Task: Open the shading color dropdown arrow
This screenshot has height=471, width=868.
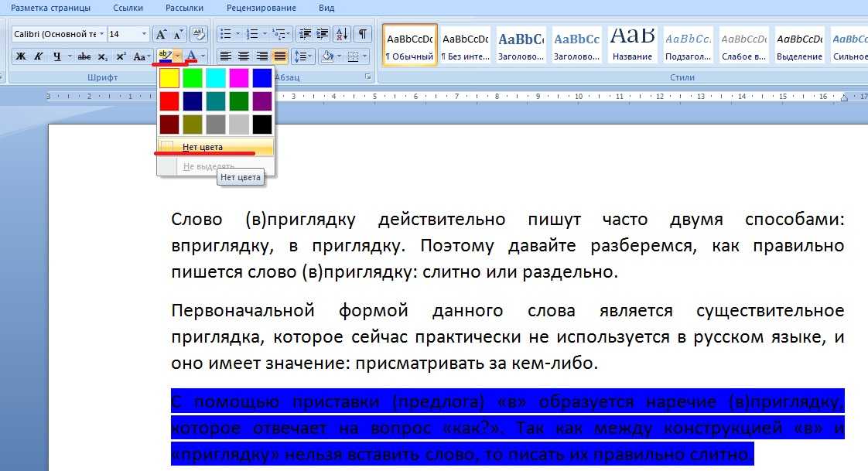Action: click(339, 56)
